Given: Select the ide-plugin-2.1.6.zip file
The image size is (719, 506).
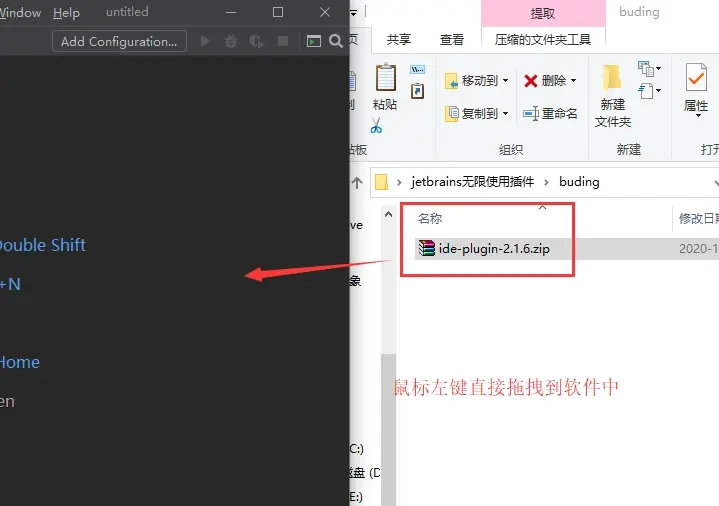Looking at the screenshot, I should click(494, 249).
